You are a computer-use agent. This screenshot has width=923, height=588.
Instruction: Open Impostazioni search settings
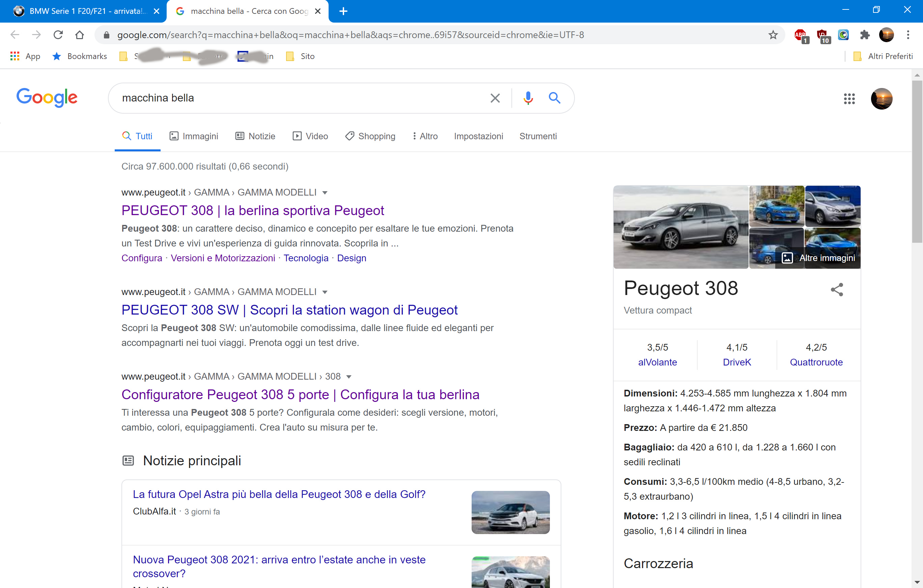pyautogui.click(x=478, y=136)
